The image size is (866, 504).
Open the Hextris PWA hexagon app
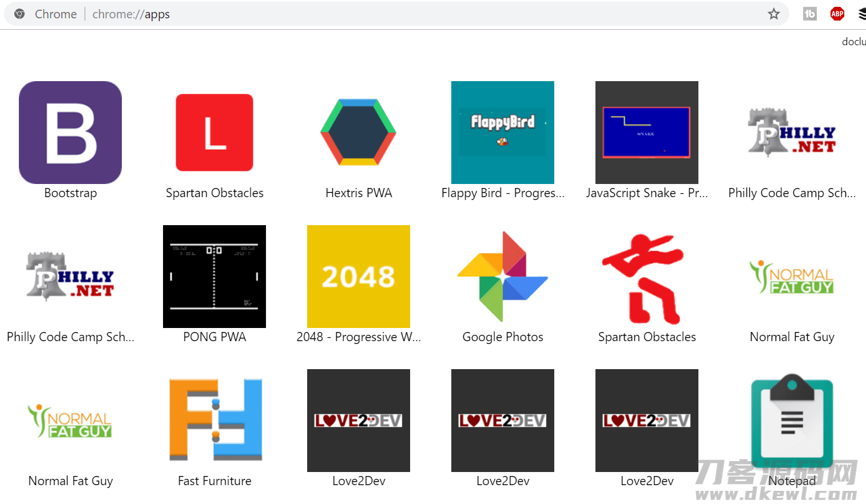(x=359, y=133)
